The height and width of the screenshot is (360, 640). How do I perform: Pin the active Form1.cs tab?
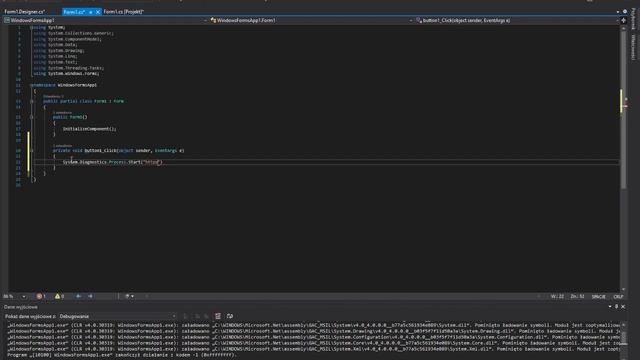coord(91,12)
